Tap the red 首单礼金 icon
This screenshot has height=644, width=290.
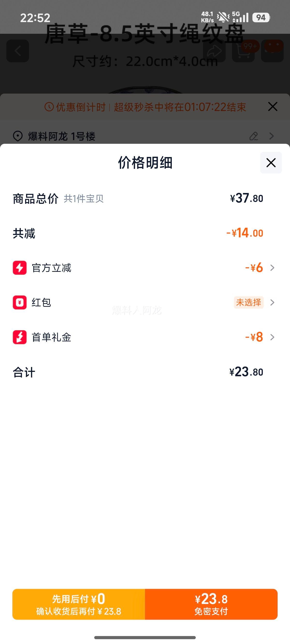pos(20,337)
